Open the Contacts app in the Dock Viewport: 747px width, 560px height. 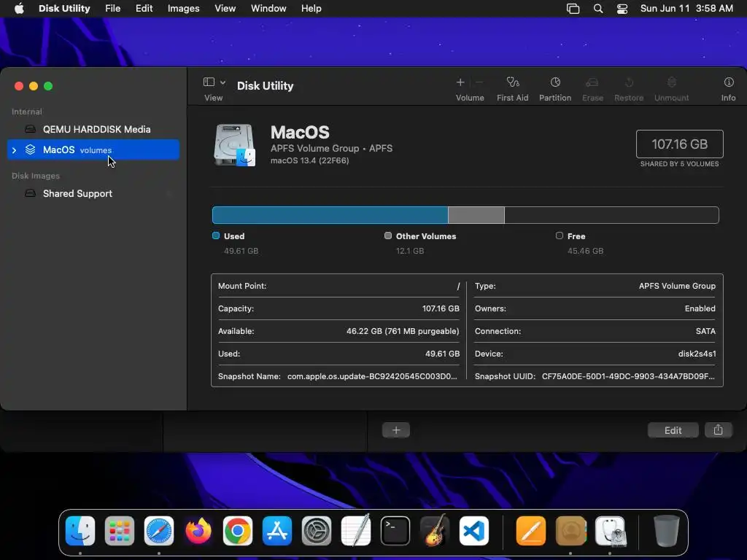570,531
